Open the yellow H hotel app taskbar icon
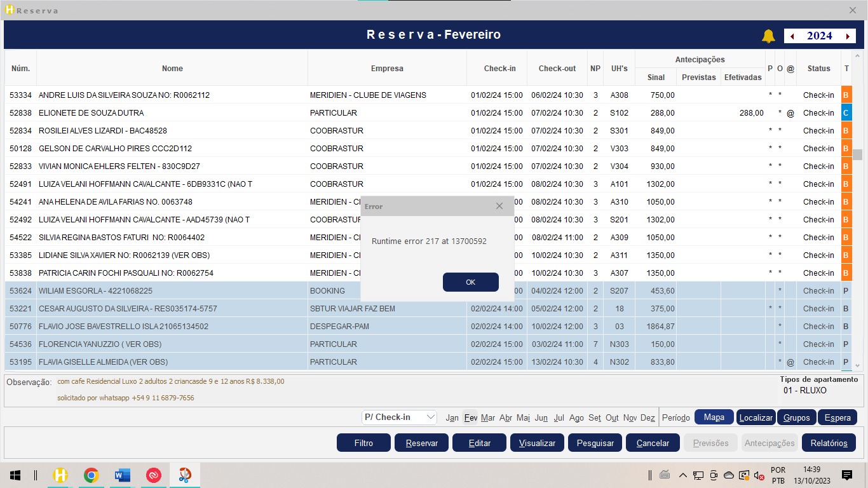 click(x=60, y=475)
